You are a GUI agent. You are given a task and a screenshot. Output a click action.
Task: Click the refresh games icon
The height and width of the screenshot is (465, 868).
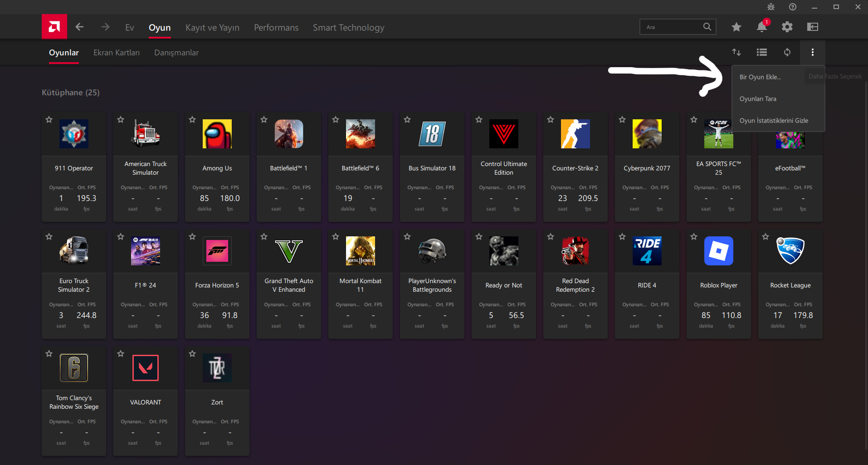coord(787,52)
